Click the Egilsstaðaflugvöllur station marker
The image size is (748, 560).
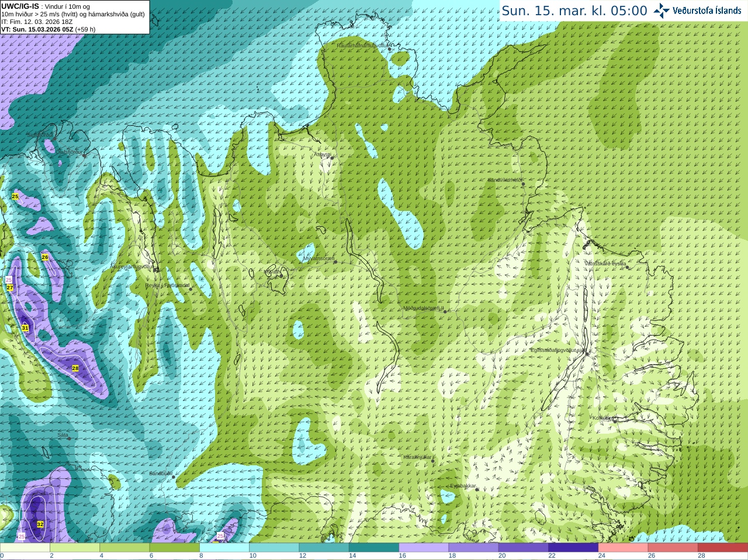587,354
